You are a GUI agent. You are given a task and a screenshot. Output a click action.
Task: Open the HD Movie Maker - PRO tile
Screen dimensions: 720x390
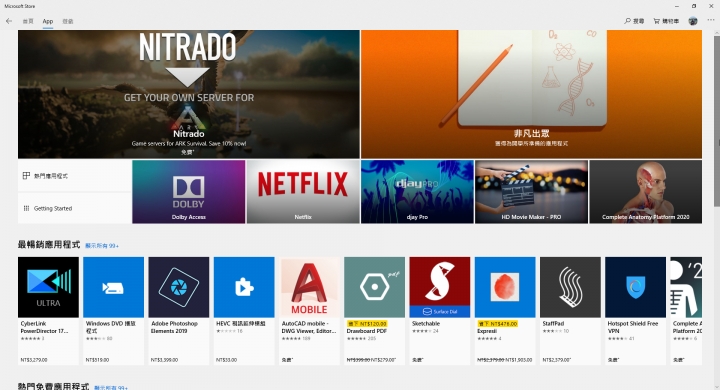[531, 192]
